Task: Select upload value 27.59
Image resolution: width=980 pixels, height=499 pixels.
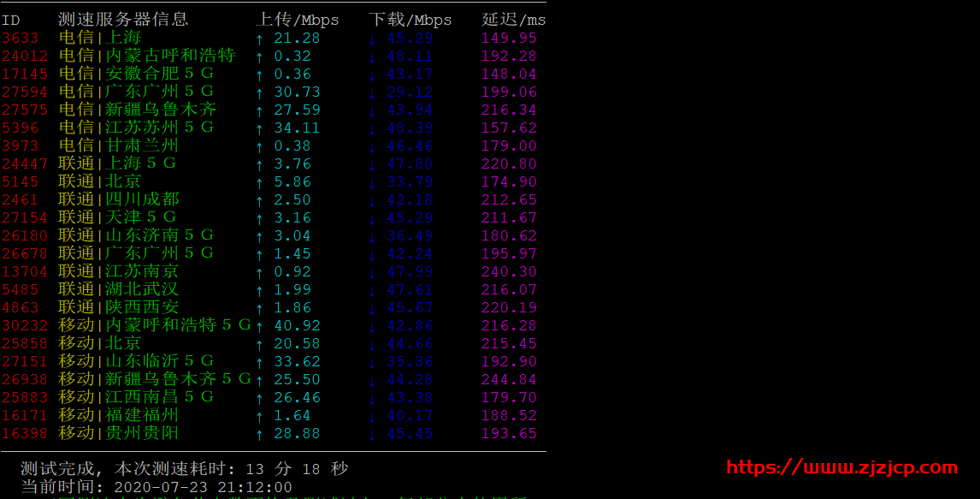Action: [297, 110]
